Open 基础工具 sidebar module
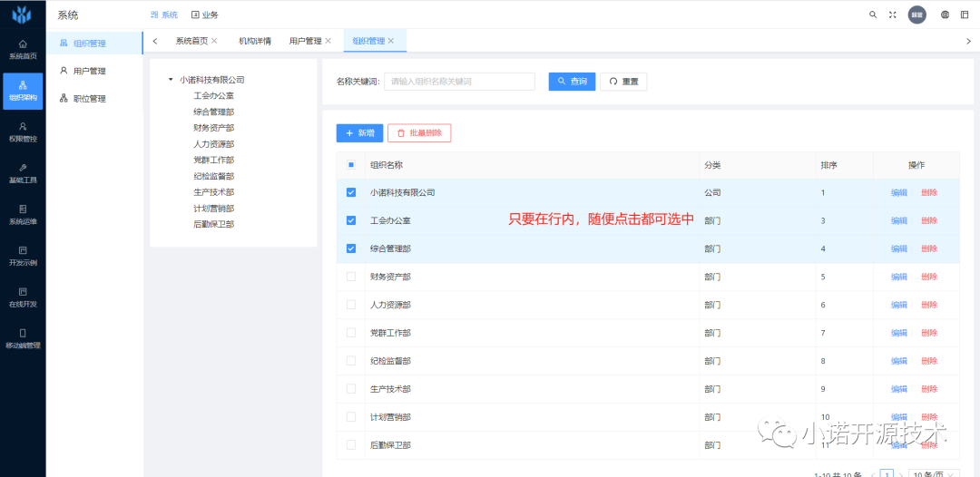Image resolution: width=980 pixels, height=477 pixels. 23,173
